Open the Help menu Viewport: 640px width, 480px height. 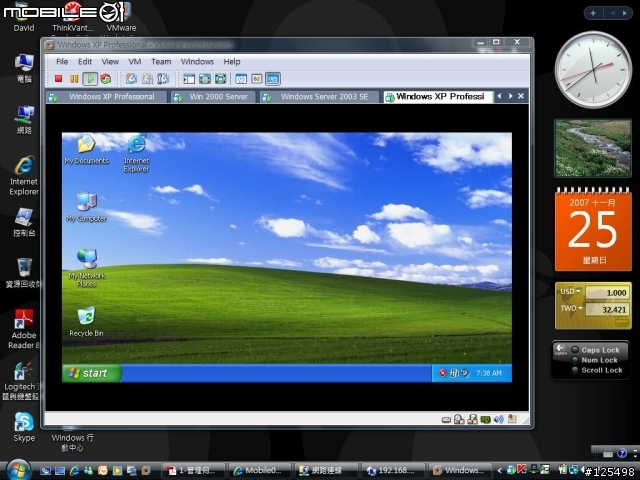[232, 62]
